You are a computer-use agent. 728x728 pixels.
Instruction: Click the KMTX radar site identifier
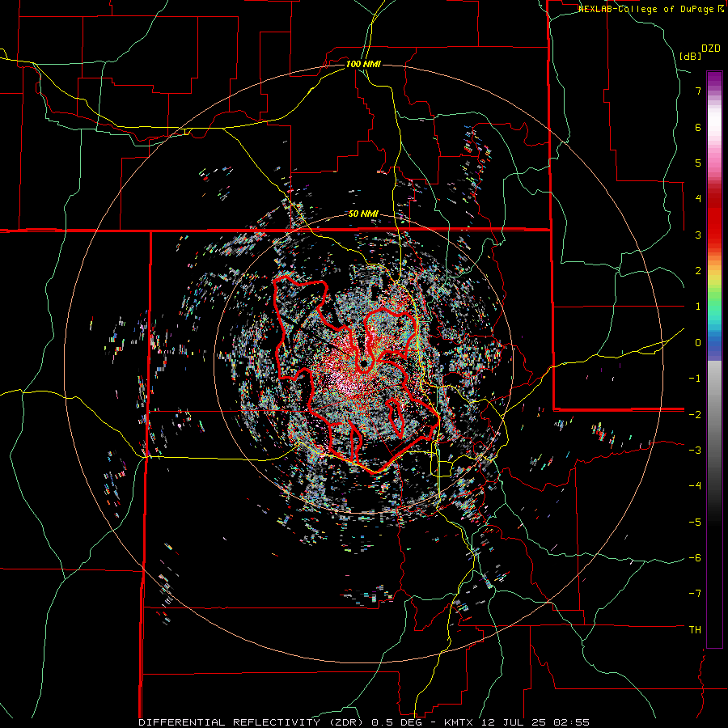coord(459,722)
